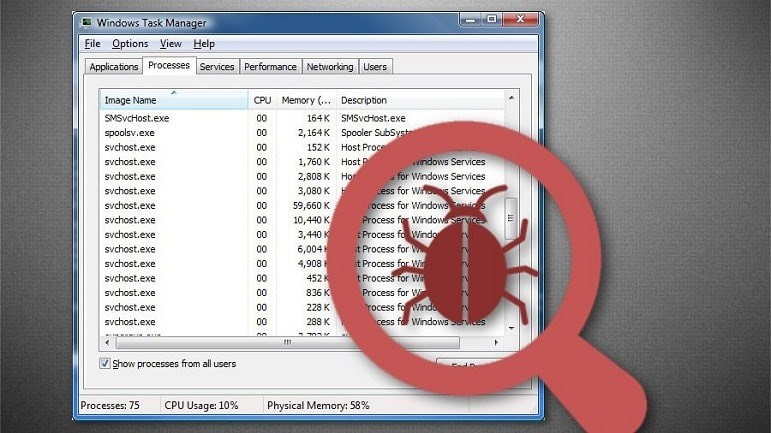Select the spoolsv.exe process row

tap(302, 133)
